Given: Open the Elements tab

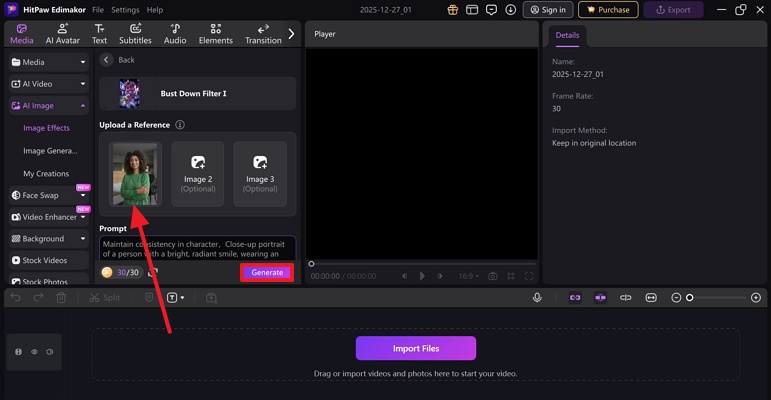Looking at the screenshot, I should pos(215,34).
